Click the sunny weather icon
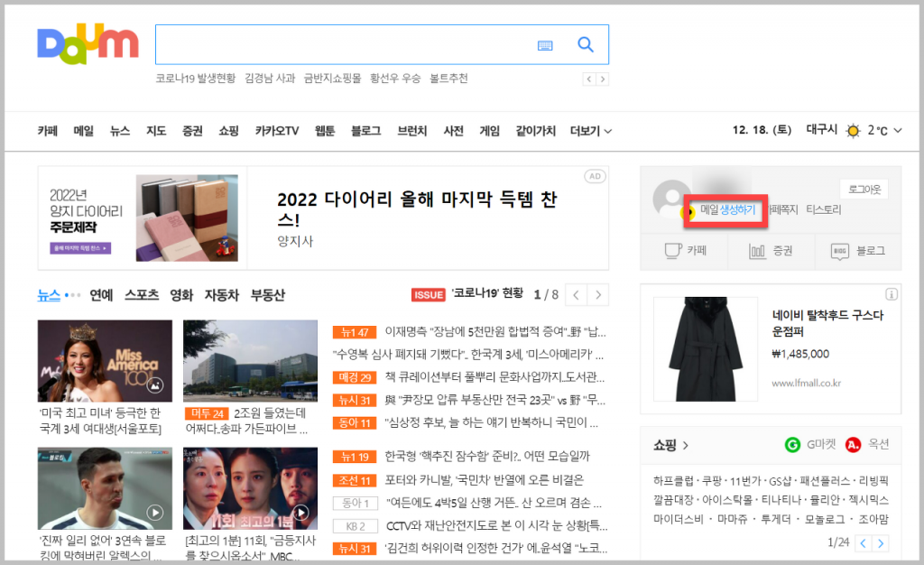Viewport: 924px width, 565px height. [x=853, y=131]
